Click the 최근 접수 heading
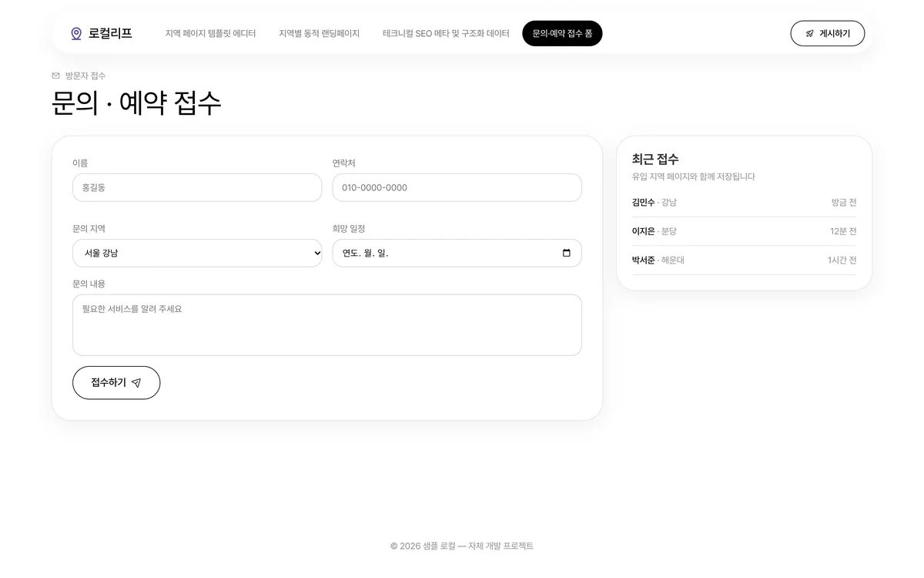Viewport: 924px width, 578px height. tap(655, 160)
